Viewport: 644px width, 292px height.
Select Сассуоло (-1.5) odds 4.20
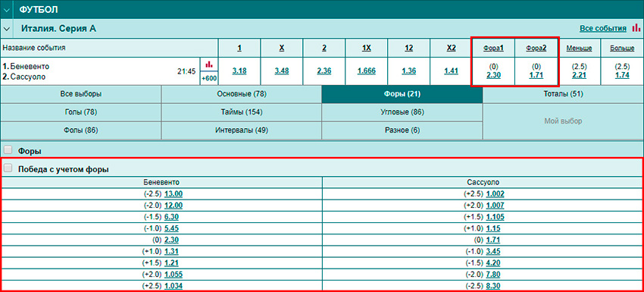493,263
